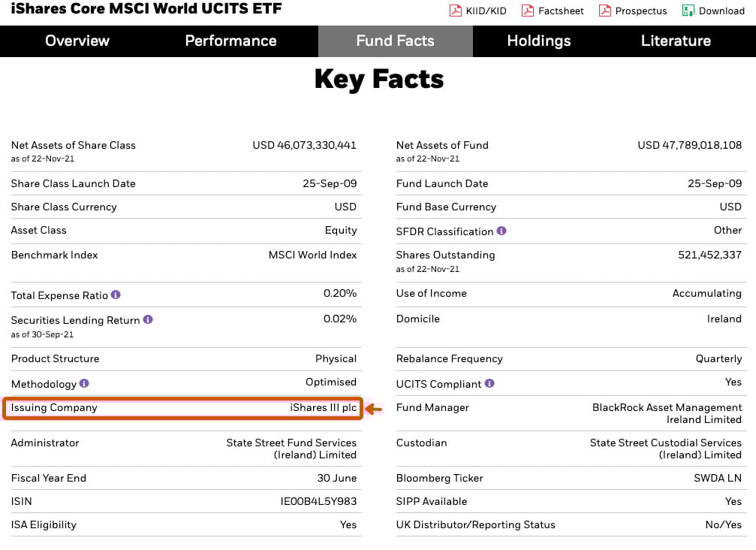Go to the Holdings tab
The width and height of the screenshot is (756, 550).
538,41
